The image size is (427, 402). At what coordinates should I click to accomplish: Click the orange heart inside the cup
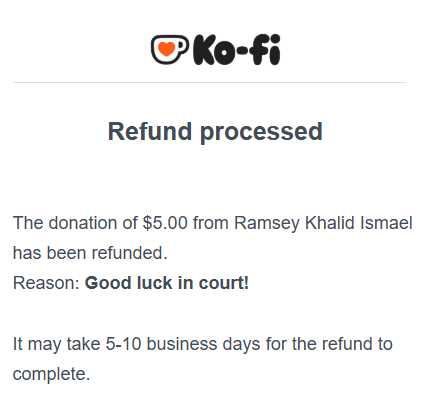point(166,49)
